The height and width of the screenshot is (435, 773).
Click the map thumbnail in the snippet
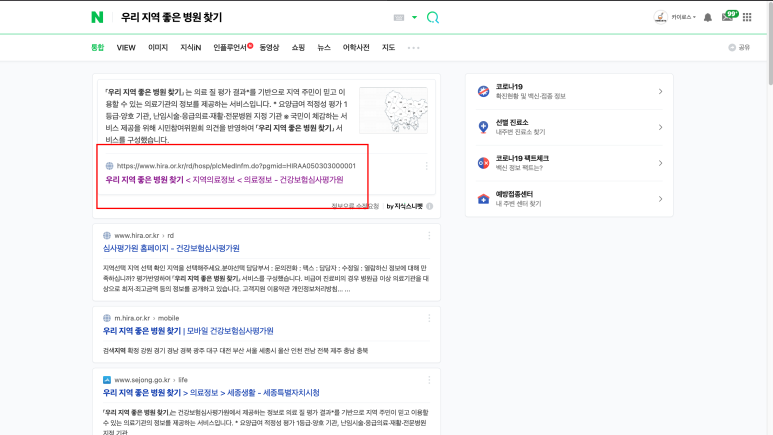(x=393, y=110)
